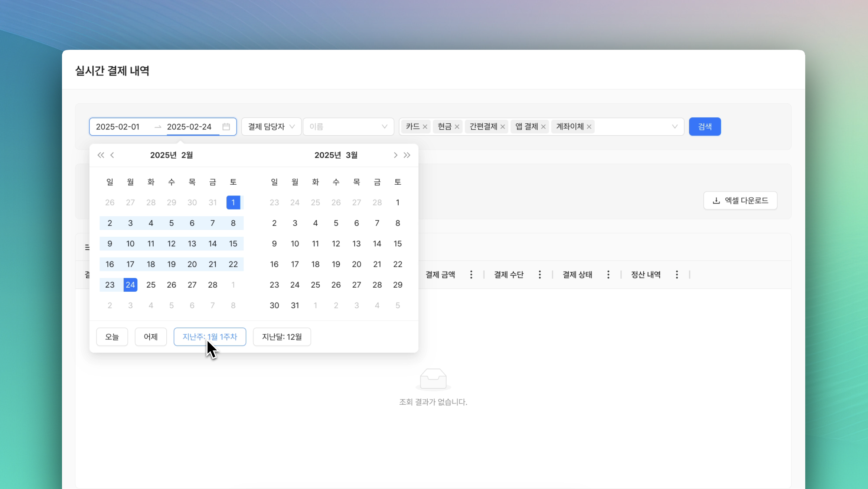Click the blue 검색 button
868x489 pixels.
click(705, 127)
